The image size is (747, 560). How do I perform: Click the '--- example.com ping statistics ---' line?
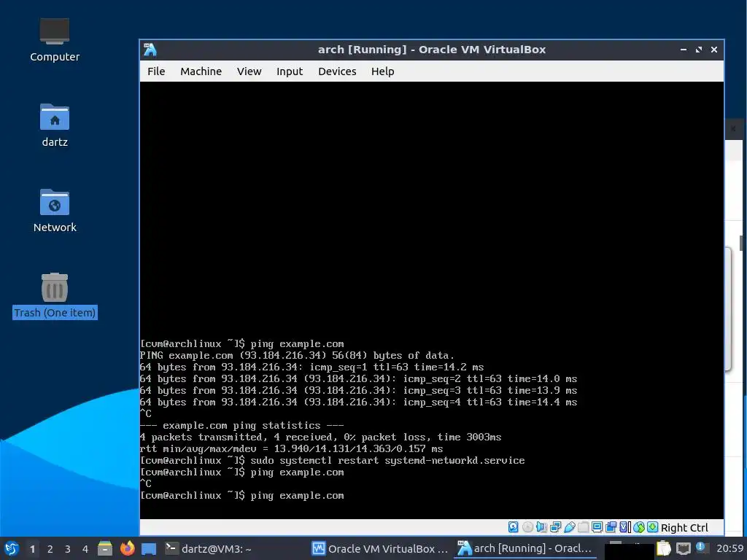(241, 426)
